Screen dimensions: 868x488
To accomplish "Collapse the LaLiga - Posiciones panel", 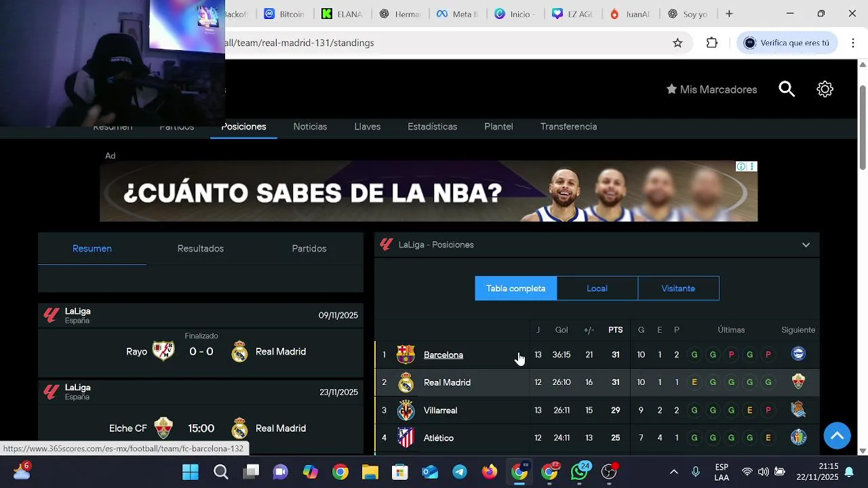I will click(806, 245).
